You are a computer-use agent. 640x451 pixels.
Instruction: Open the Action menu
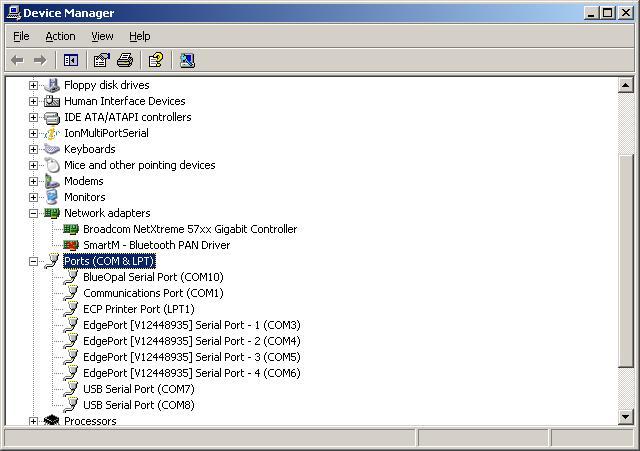60,36
